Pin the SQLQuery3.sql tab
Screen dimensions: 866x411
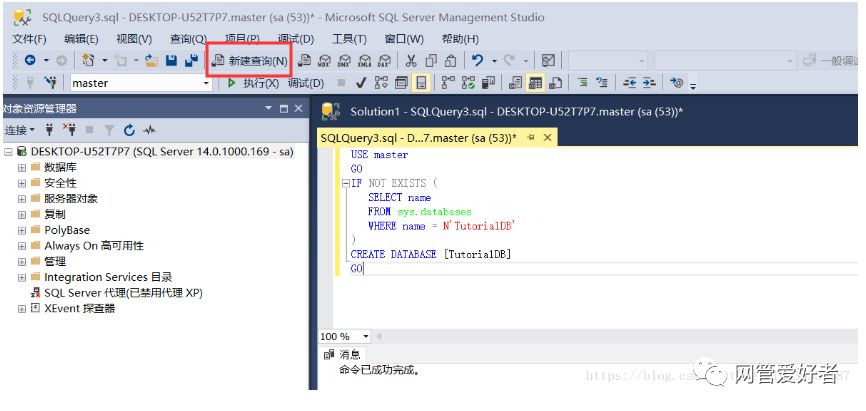[531, 138]
